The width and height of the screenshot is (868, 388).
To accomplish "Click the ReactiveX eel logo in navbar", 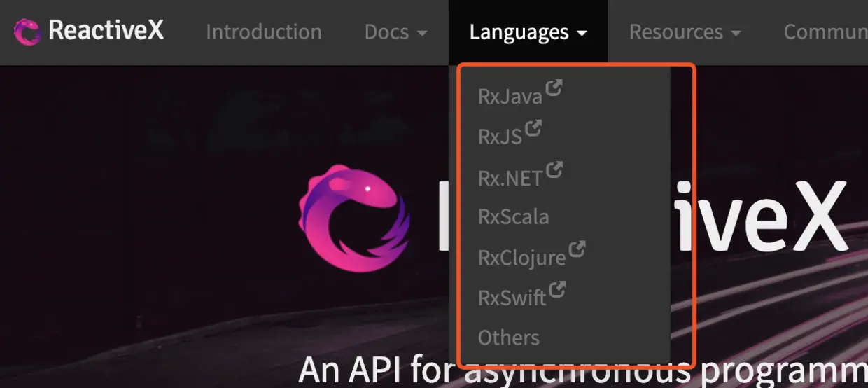I will [x=28, y=32].
